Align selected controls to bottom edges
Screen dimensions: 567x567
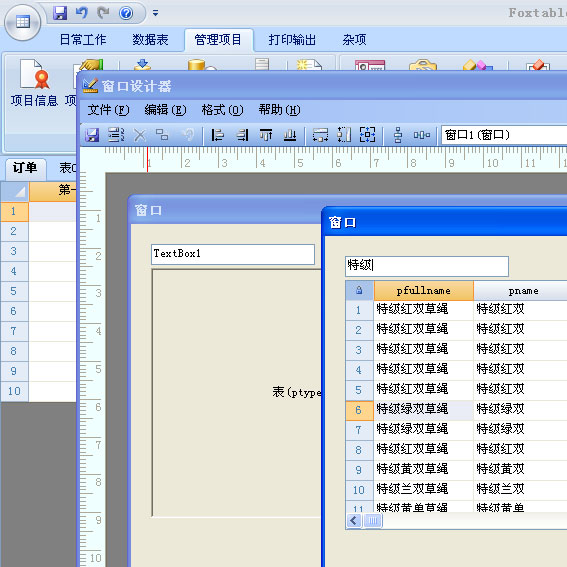290,135
